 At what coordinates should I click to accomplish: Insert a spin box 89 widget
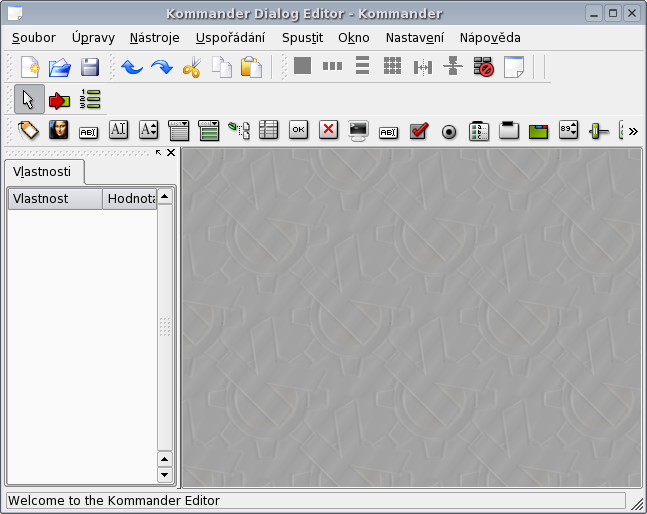569,130
